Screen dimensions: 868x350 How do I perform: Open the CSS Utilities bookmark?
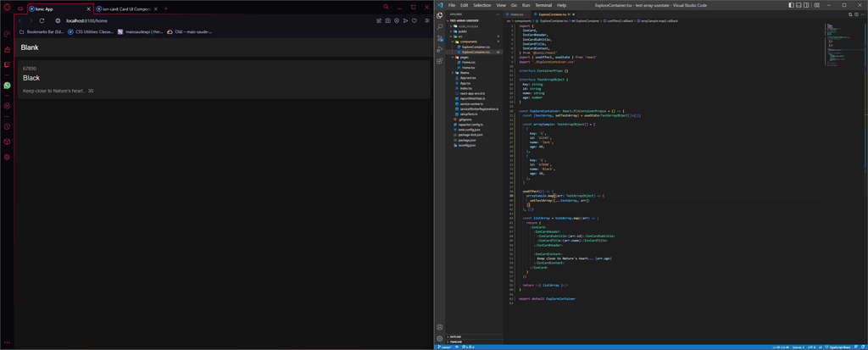pos(92,31)
